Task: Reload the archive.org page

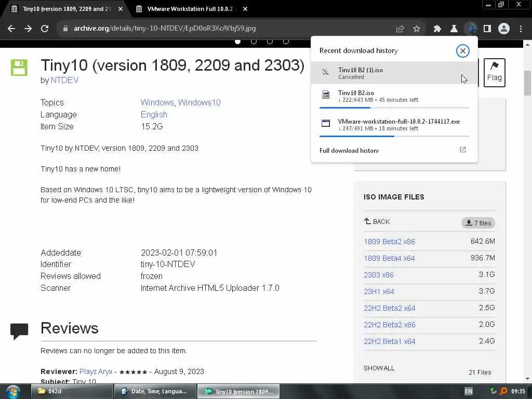Action: (45, 29)
